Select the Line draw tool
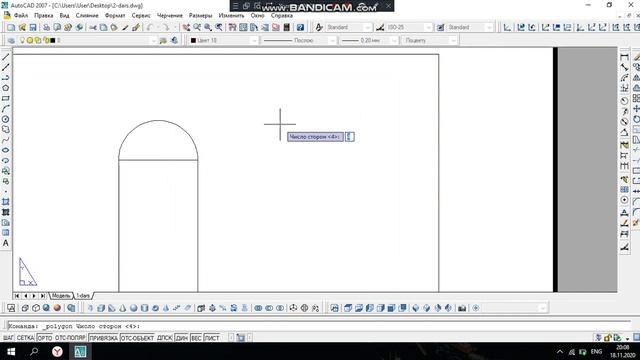640x360 pixels. tap(5, 57)
